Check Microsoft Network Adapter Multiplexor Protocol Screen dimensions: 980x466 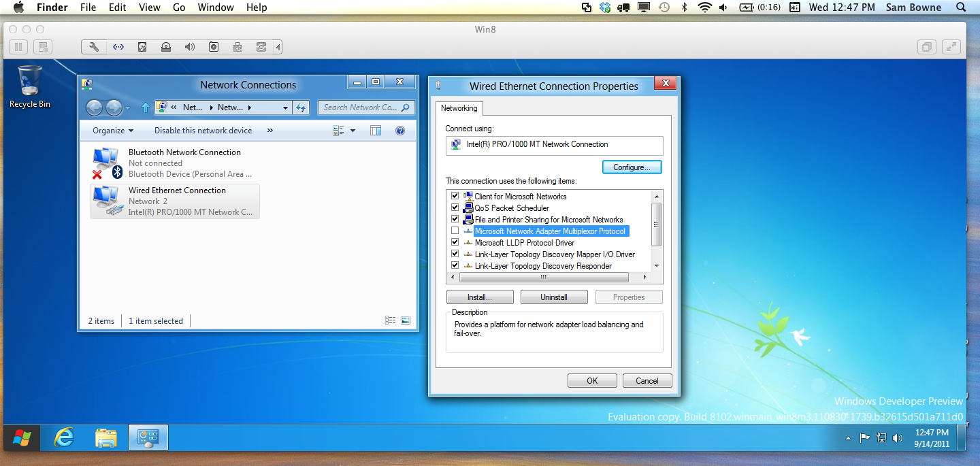click(455, 231)
